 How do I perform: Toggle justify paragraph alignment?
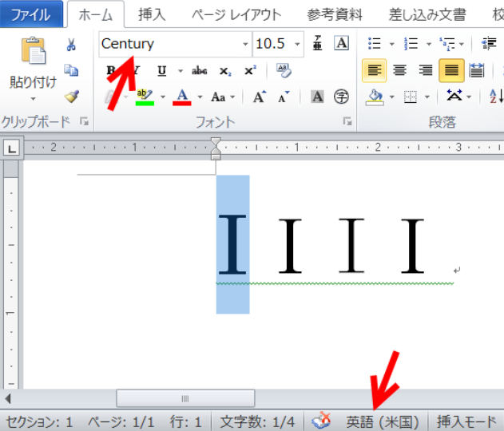tap(452, 71)
